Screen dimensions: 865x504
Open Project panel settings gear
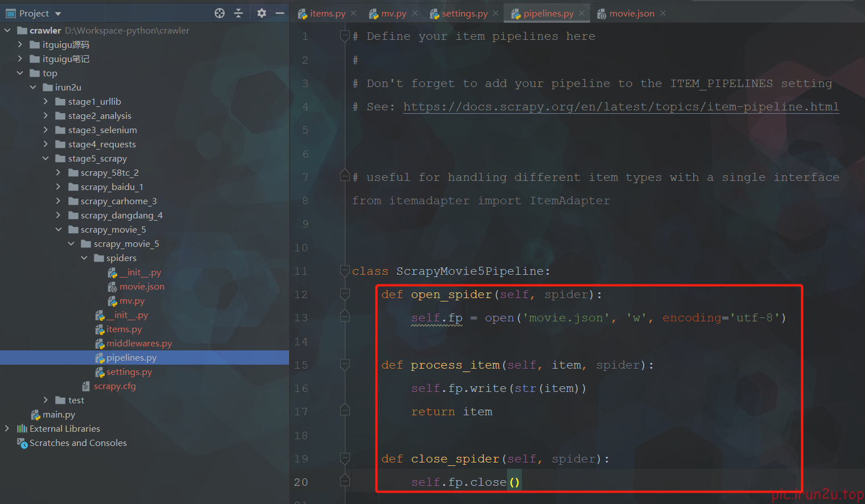tap(261, 13)
